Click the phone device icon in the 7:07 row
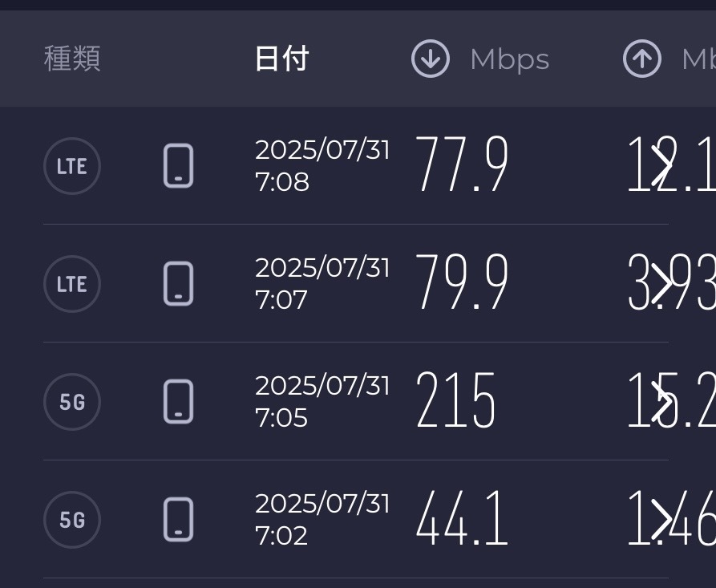This screenshot has width=716, height=588. [178, 284]
